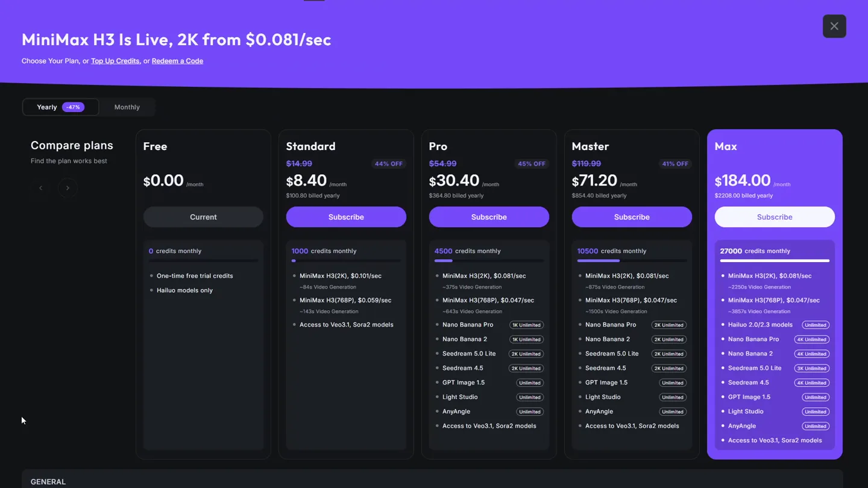This screenshot has height=488, width=868.
Task: Click the Current button on Free plan
Action: point(203,217)
